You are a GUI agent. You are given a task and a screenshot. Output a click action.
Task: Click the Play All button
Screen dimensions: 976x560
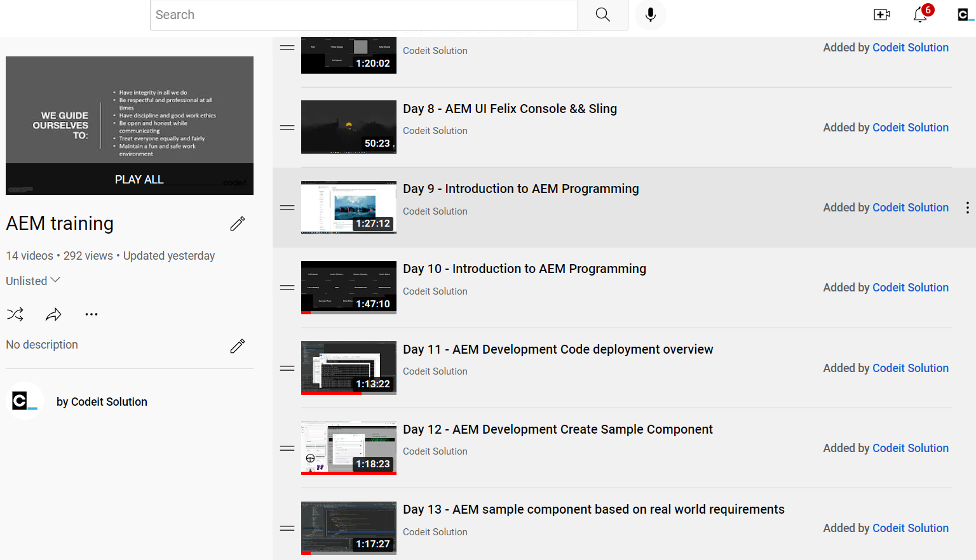point(139,180)
